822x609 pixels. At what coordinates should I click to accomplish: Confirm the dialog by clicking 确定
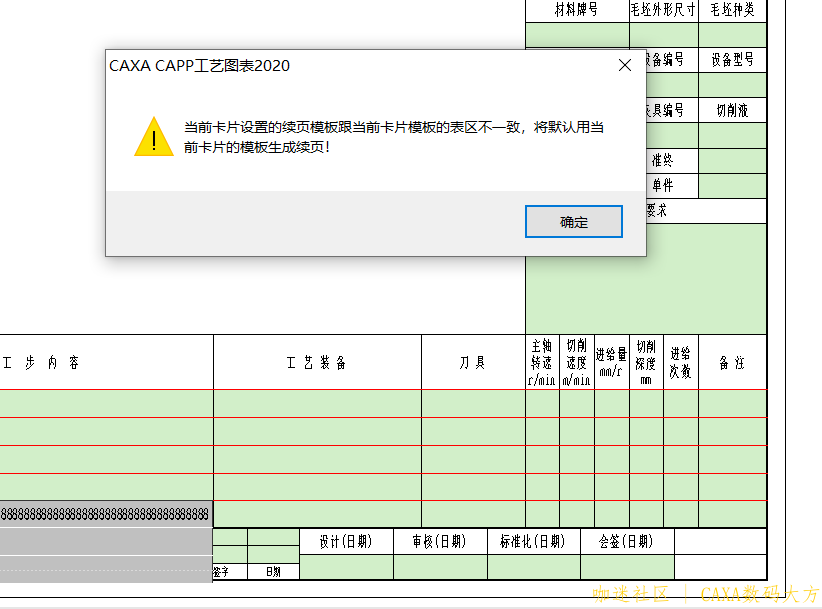coord(573,221)
